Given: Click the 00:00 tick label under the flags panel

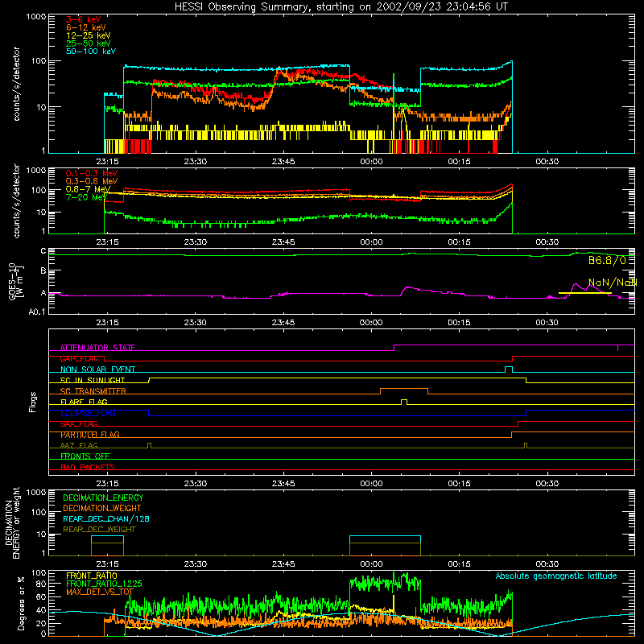Looking at the screenshot, I should 371,484.
